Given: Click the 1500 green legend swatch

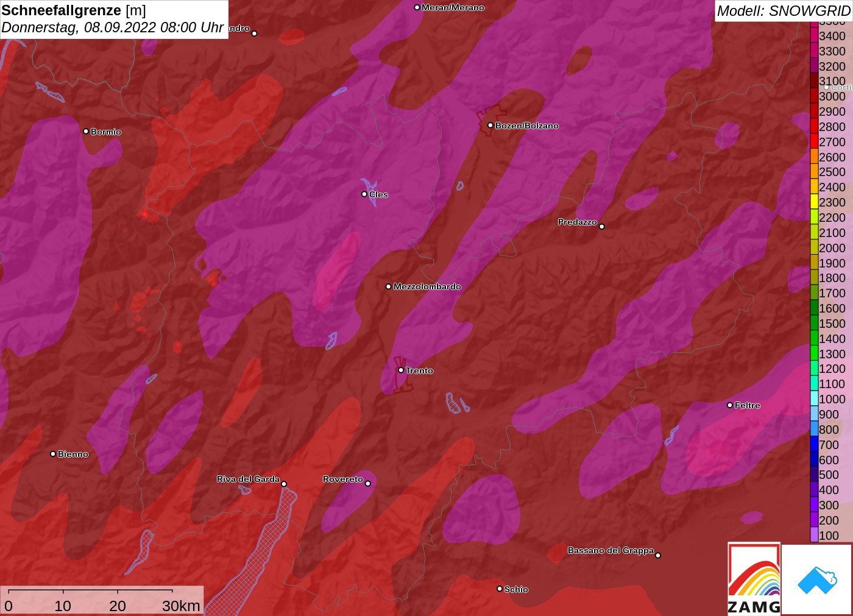Looking at the screenshot, I should (814, 323).
